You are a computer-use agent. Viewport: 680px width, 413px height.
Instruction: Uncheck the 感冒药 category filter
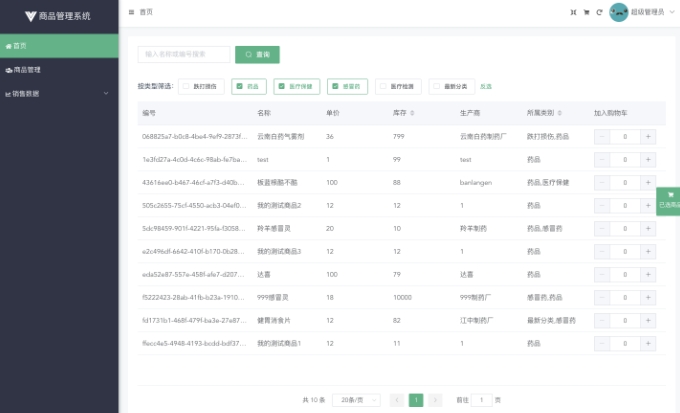click(x=347, y=86)
